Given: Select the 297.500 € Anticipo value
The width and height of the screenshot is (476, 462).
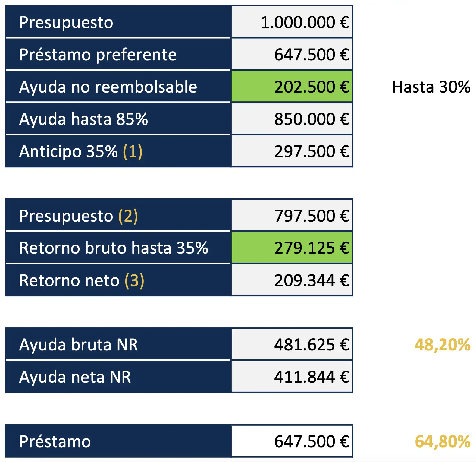Looking at the screenshot, I should click(292, 151).
